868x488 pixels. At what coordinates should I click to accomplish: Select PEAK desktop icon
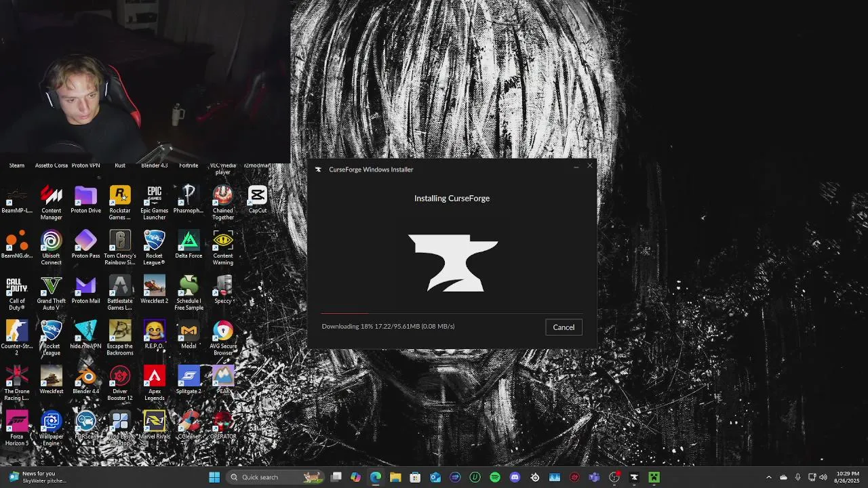[223, 381]
